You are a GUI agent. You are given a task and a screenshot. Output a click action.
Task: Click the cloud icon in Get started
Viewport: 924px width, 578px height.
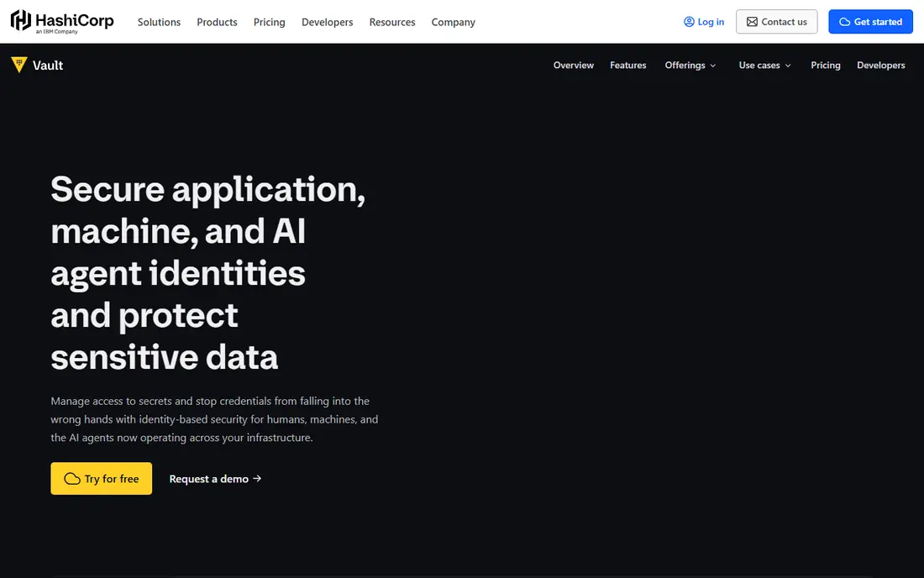click(x=844, y=22)
